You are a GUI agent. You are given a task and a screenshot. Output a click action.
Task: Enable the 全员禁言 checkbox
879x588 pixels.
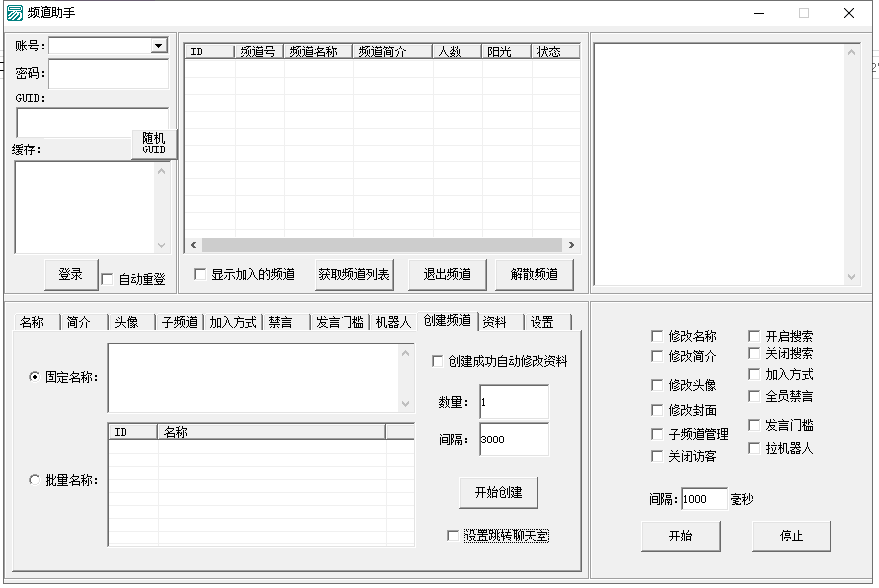tap(755, 396)
